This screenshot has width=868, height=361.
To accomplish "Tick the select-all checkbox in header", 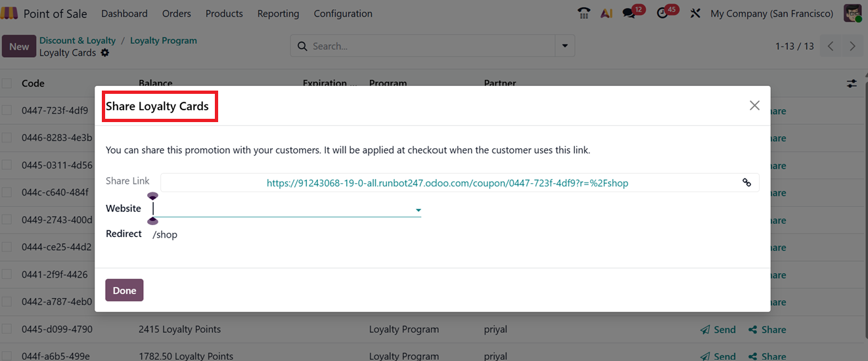I will [7, 83].
